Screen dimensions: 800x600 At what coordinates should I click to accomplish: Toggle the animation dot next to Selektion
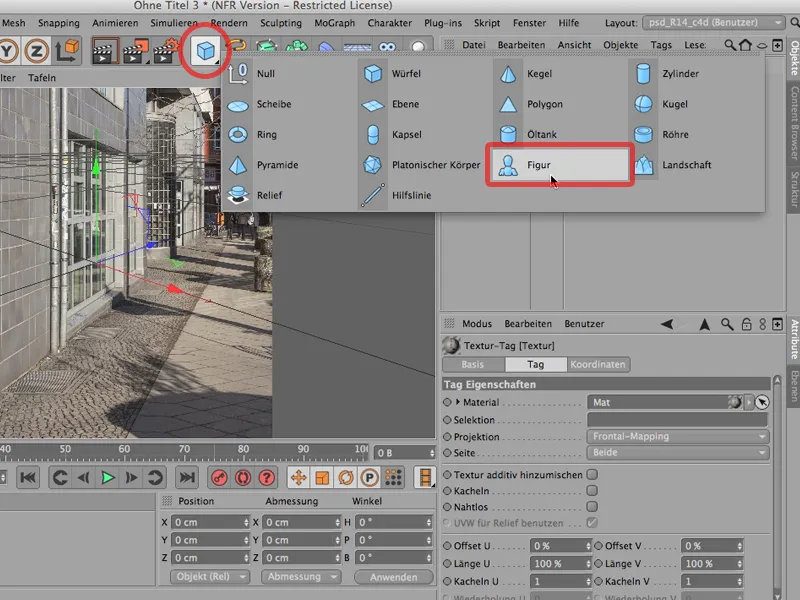click(x=447, y=420)
